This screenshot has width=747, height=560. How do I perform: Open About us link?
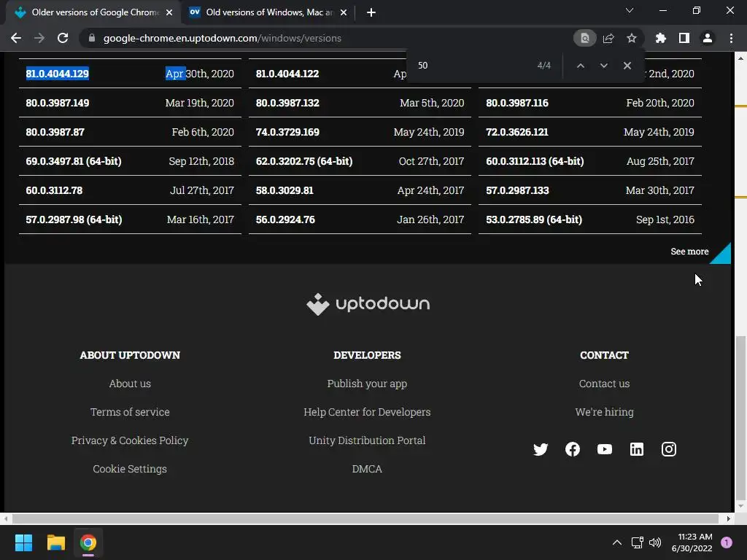pos(130,384)
